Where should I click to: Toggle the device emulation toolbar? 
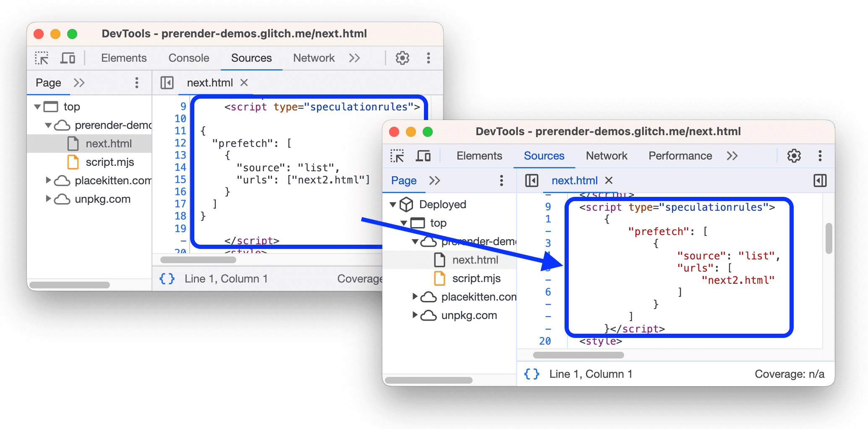pos(424,156)
